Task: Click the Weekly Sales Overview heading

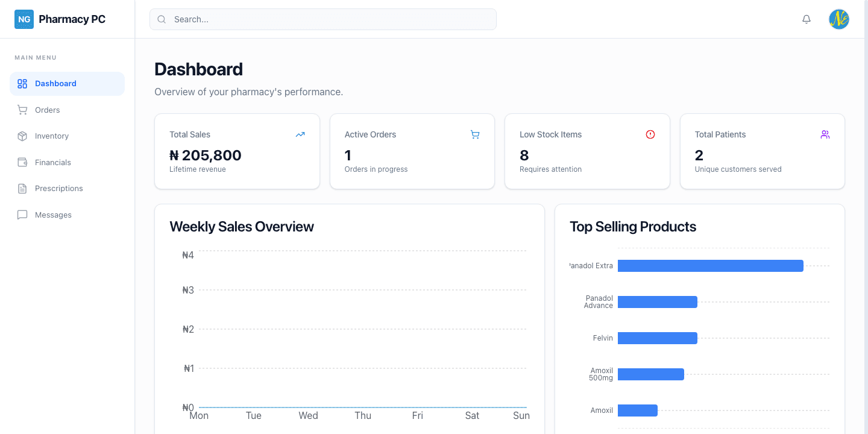Action: point(242,227)
